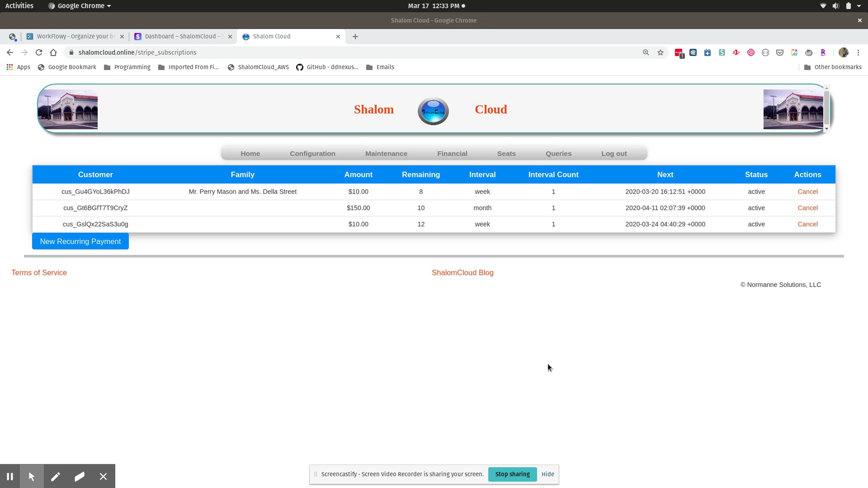
Task: Cancel the $150.00 monthly subscription
Action: (807, 208)
